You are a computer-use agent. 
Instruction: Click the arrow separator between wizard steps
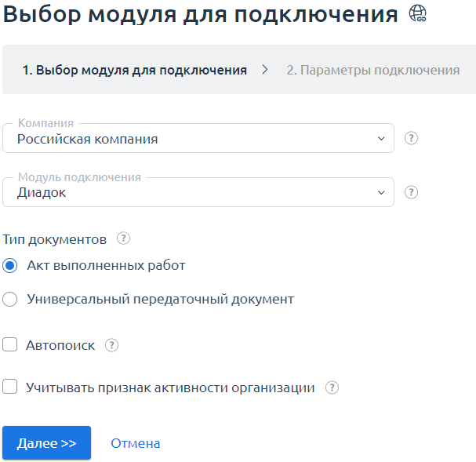266,70
